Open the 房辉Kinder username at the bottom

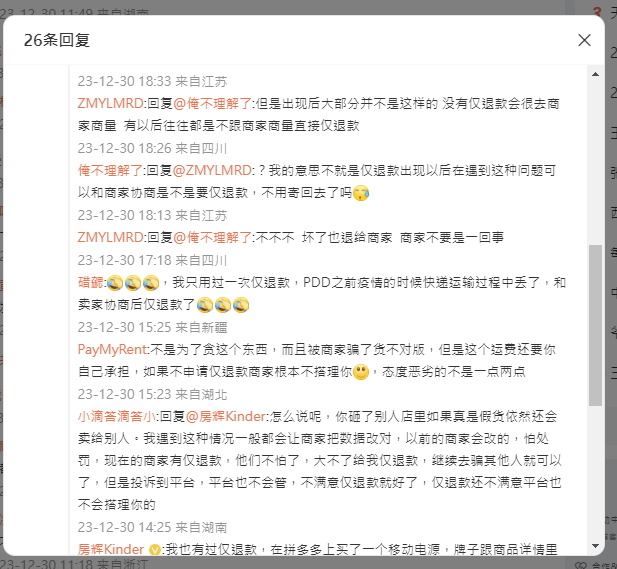click(x=111, y=549)
